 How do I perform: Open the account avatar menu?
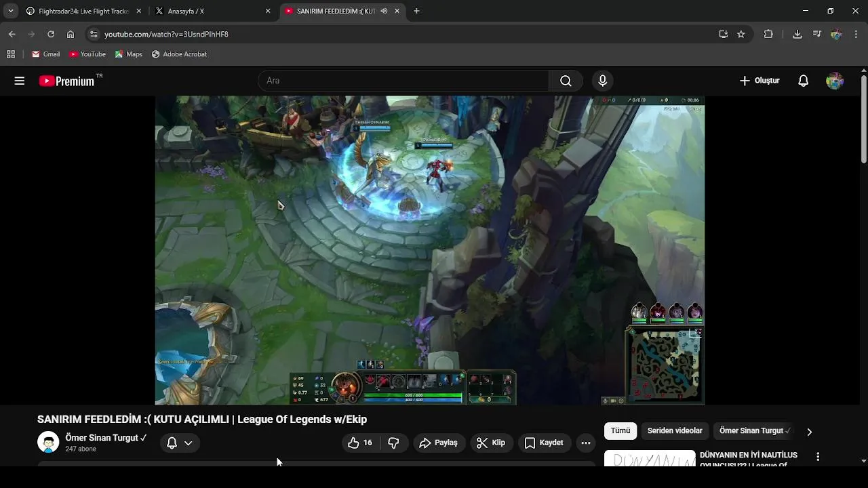(835, 81)
